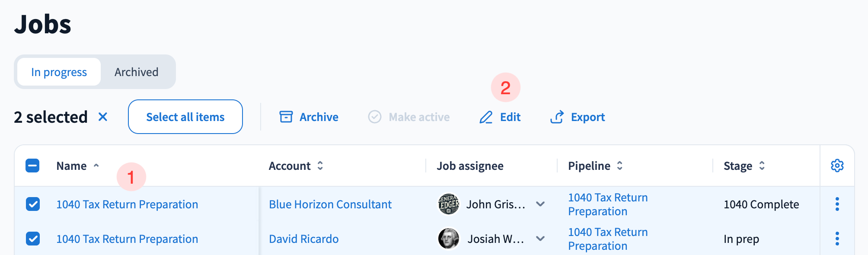
Task: Uncheck the David Ricardo job row
Action: pyautogui.click(x=33, y=239)
